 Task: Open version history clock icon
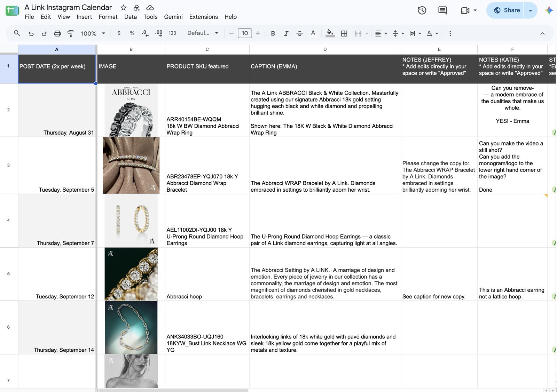pos(422,10)
